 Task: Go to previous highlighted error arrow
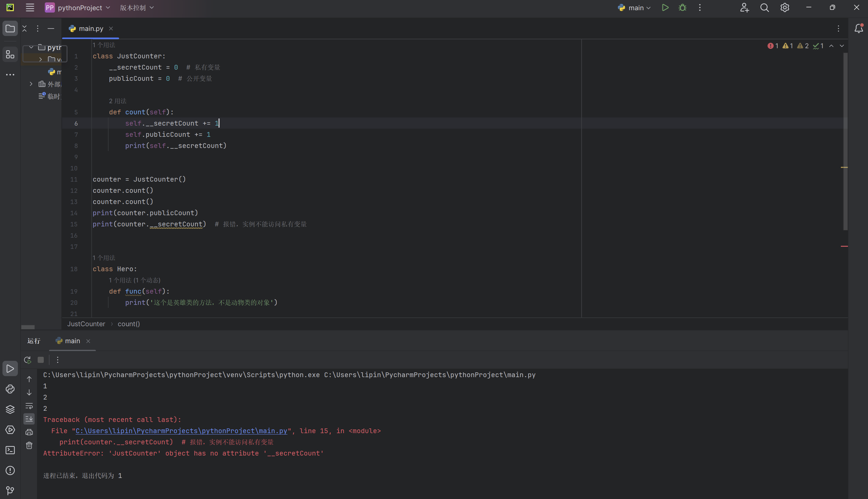pyautogui.click(x=831, y=45)
